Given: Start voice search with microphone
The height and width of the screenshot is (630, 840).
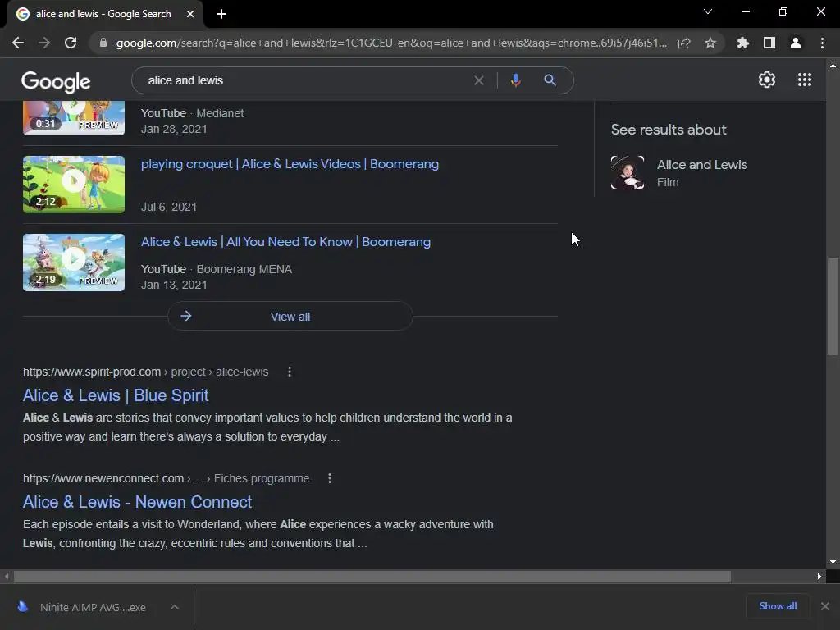Looking at the screenshot, I should pos(515,80).
